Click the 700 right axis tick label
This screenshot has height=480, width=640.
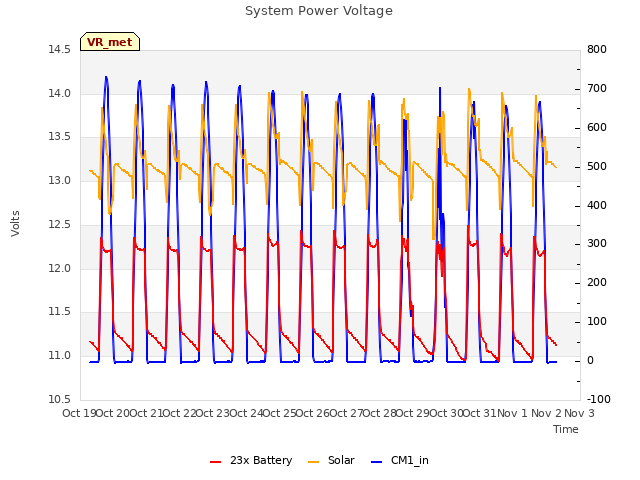[597, 89]
